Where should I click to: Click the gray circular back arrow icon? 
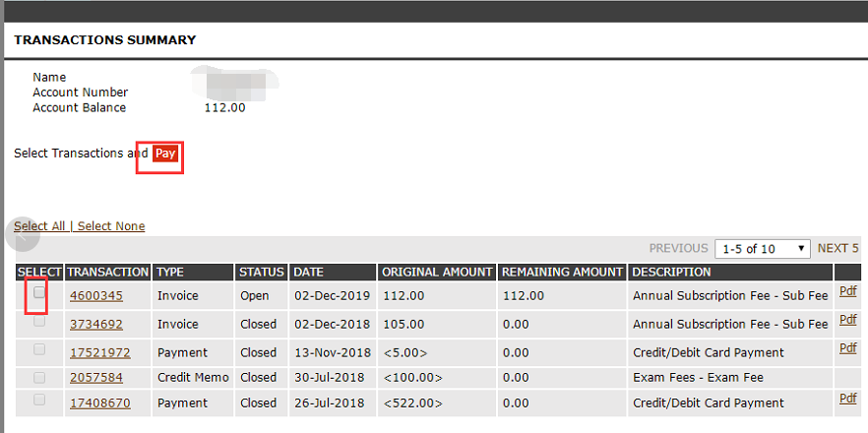pyautogui.click(x=23, y=234)
